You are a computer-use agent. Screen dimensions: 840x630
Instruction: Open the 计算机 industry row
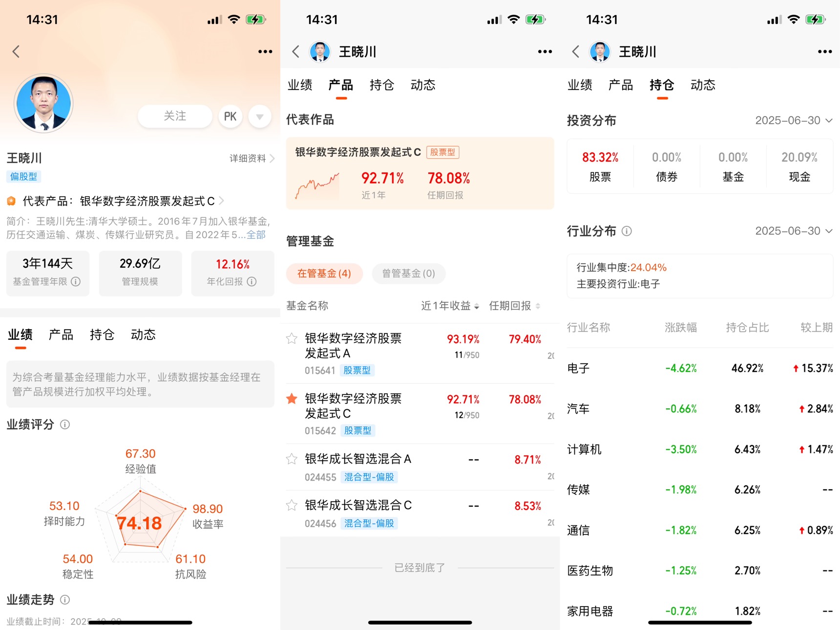click(x=700, y=449)
